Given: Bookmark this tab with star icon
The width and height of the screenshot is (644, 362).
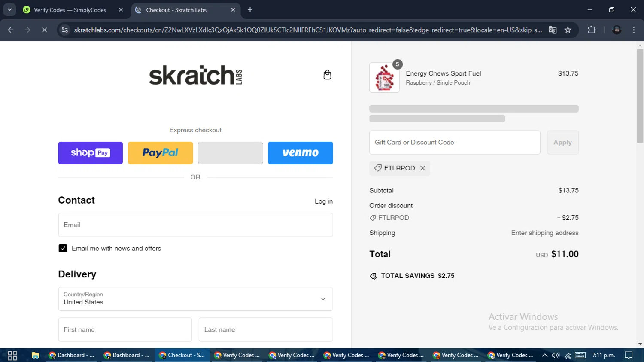Looking at the screenshot, I should (568, 30).
